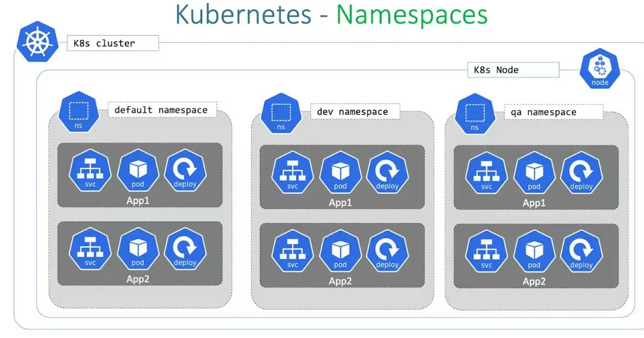Click pod icon of App1 in dev namespace
The image size is (644, 338).
coord(340,172)
